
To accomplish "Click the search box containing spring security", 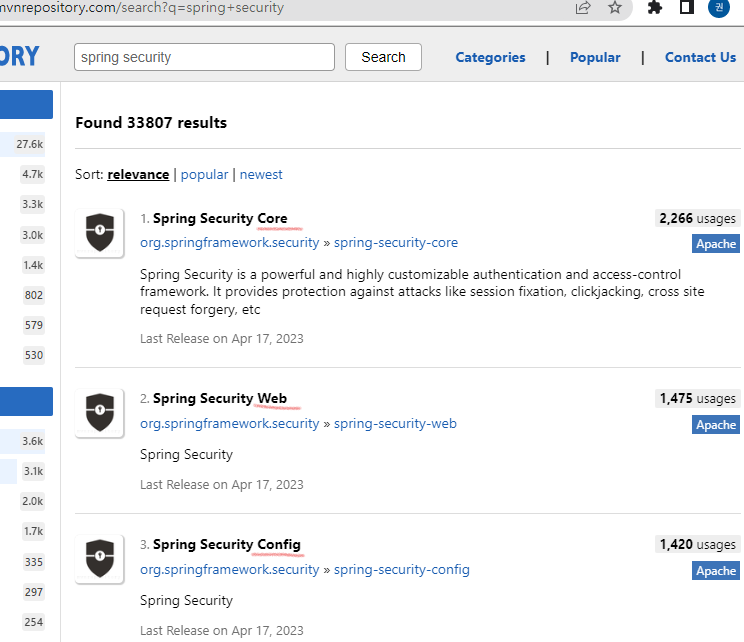I will tap(205, 57).
